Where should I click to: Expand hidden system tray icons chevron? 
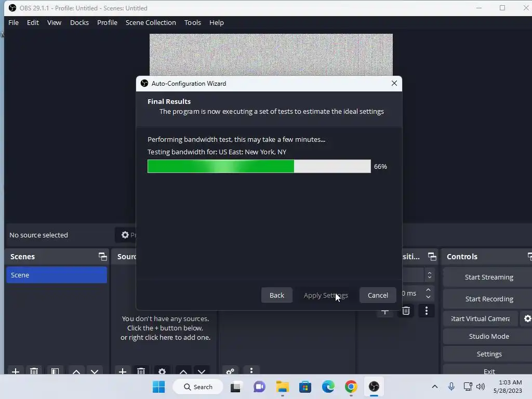tap(435, 387)
